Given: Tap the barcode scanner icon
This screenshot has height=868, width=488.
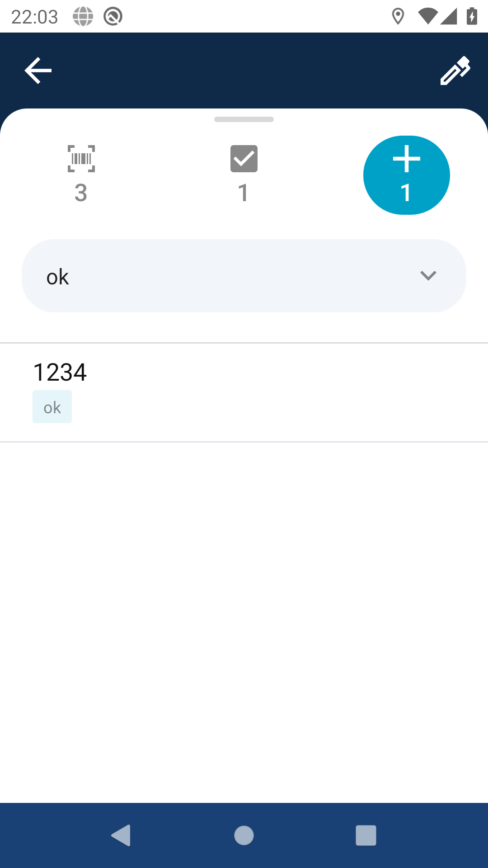Looking at the screenshot, I should pos(81,159).
